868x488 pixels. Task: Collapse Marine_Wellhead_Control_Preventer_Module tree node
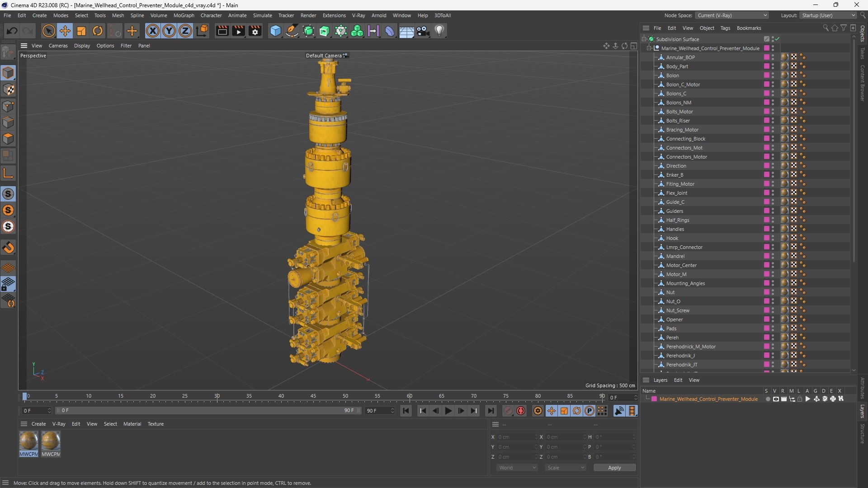click(x=649, y=48)
